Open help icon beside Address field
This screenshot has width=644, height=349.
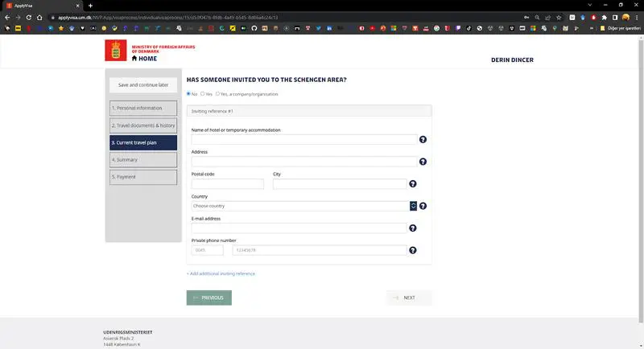[423, 162]
